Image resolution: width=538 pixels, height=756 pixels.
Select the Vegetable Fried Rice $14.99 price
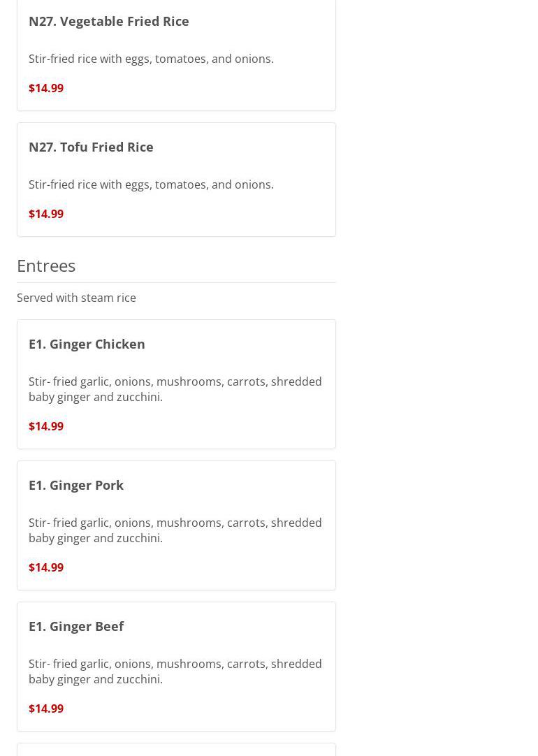[46, 88]
